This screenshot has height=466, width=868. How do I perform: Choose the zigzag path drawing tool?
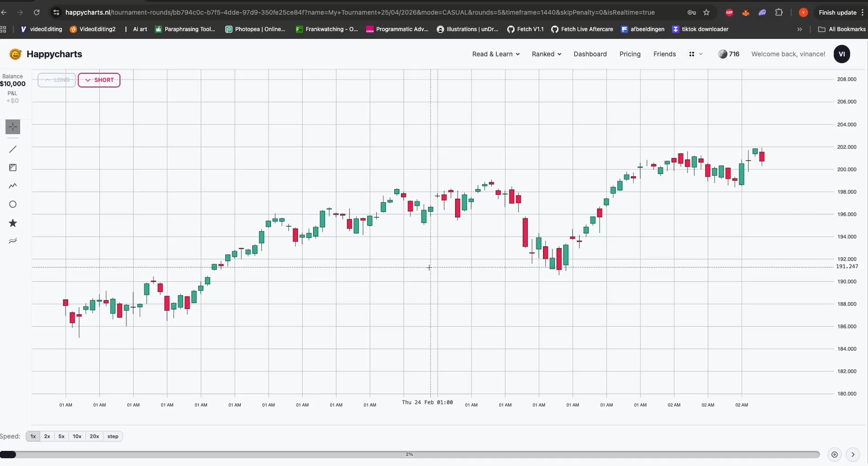13,186
